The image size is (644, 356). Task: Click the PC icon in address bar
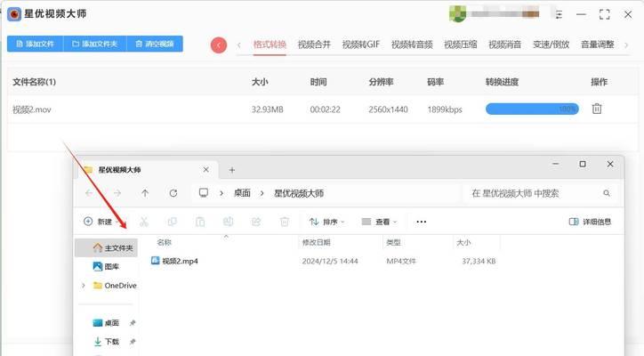[x=204, y=193]
